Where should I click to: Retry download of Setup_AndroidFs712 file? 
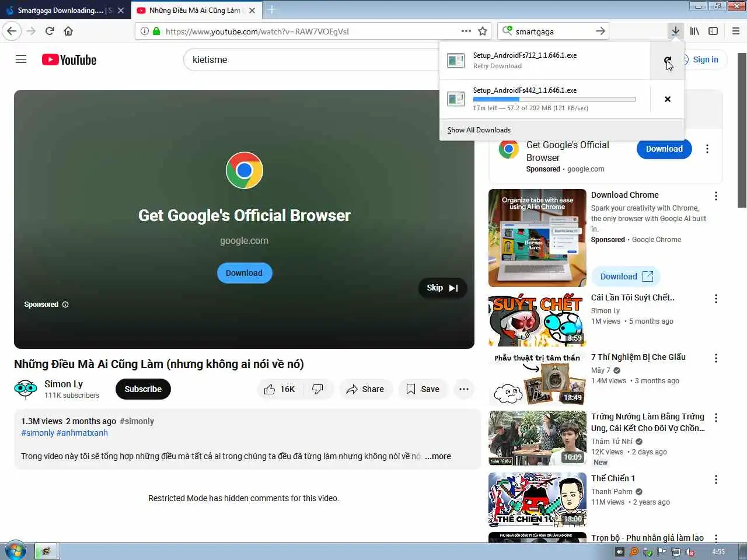(x=668, y=61)
